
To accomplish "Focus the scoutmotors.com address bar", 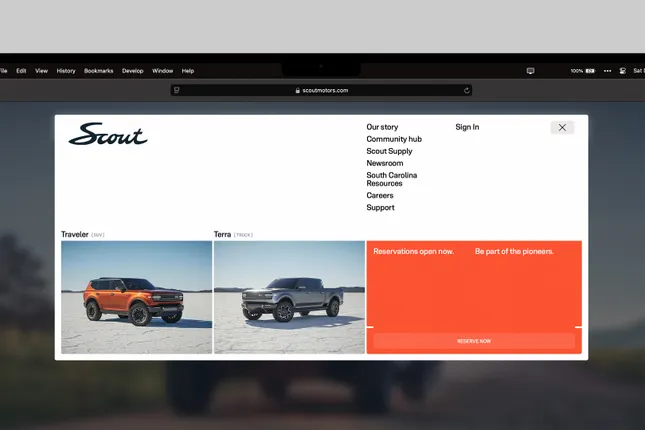I will coord(321,90).
